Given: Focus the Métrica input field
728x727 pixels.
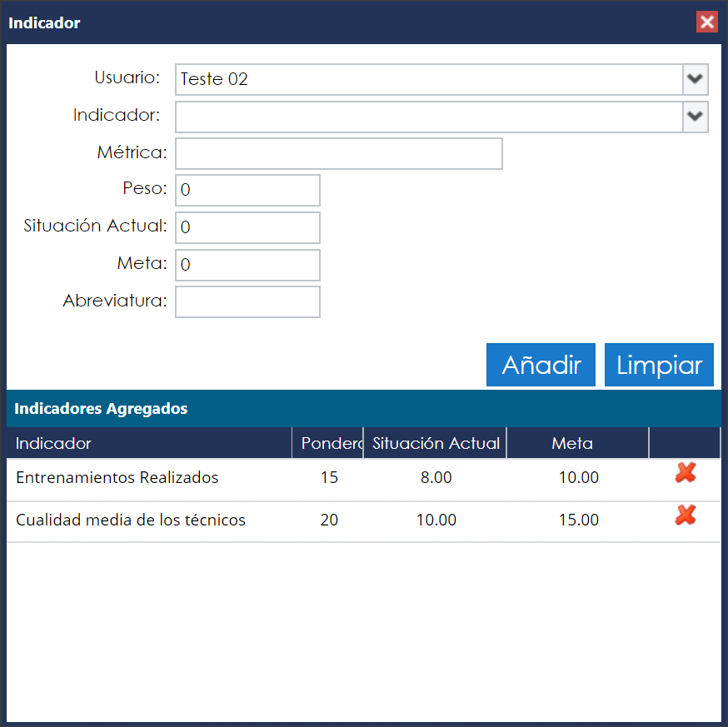Looking at the screenshot, I should [339, 154].
